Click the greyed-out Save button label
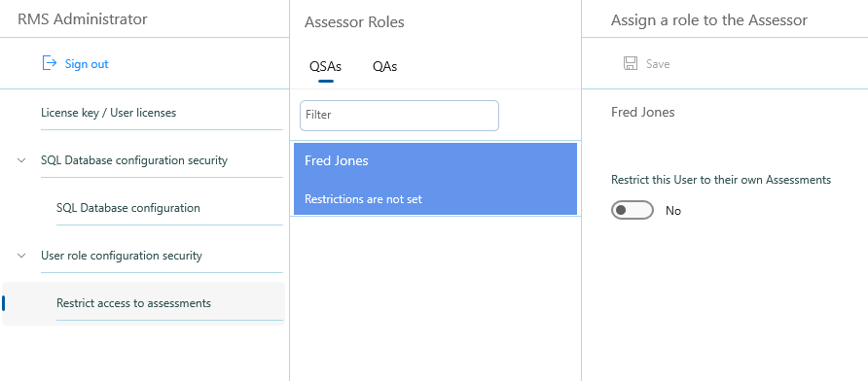Image resolution: width=868 pixels, height=381 pixels. 658,64
